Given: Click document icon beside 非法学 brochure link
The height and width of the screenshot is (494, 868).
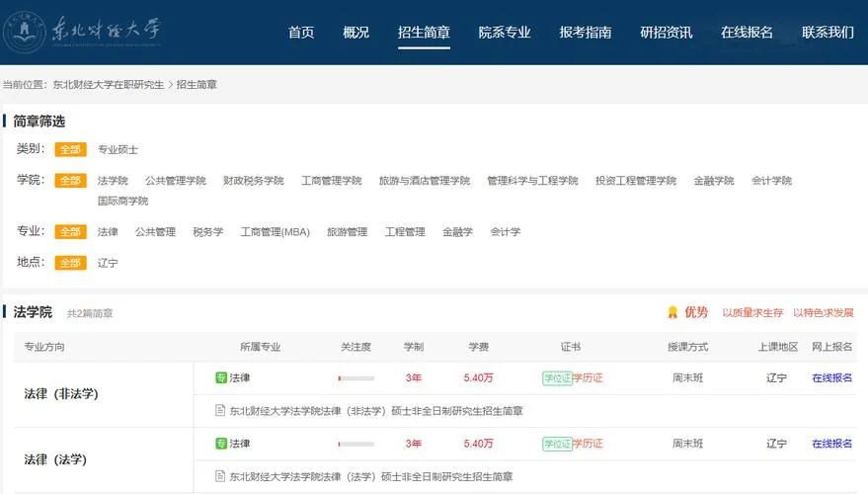Looking at the screenshot, I should [220, 410].
